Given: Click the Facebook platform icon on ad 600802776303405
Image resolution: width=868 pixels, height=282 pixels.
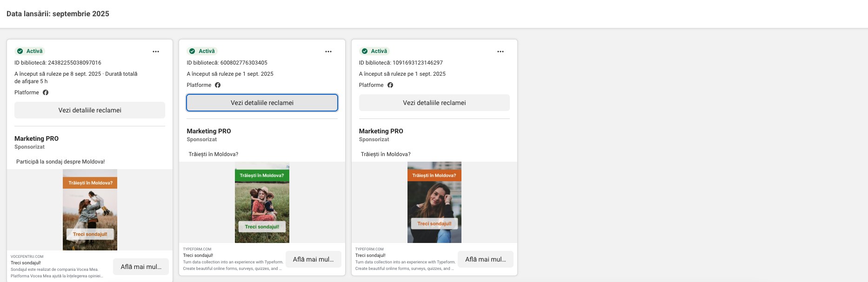Looking at the screenshot, I should (x=218, y=85).
